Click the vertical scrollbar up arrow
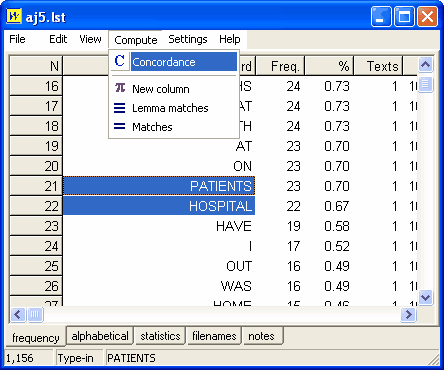 coord(425,64)
